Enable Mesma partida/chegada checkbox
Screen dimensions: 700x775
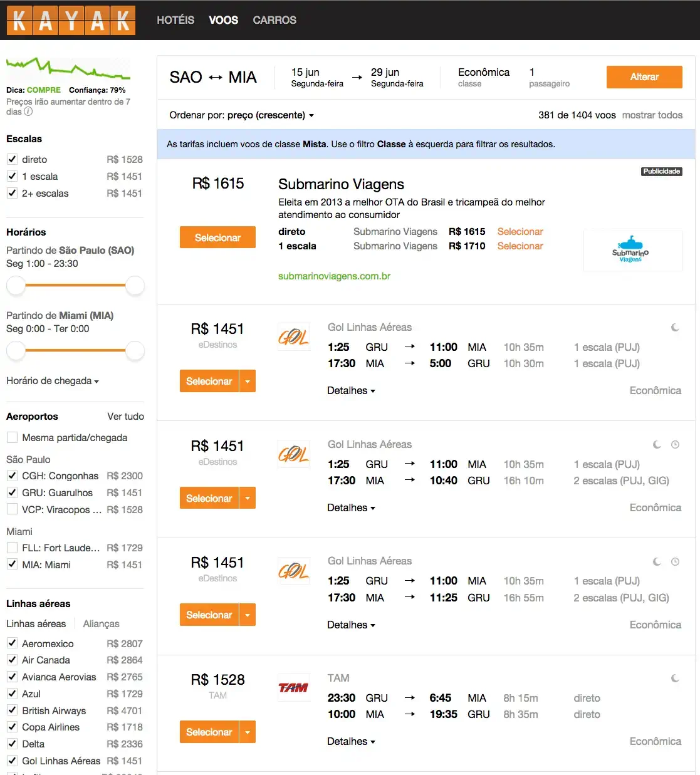tap(12, 437)
